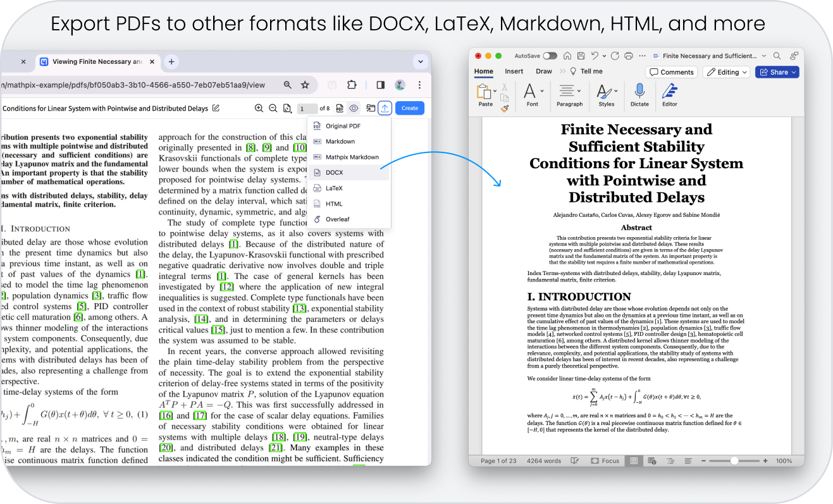Open the more options ellipsis in Word title bar
Screen dimensions: 833x504
point(643,56)
